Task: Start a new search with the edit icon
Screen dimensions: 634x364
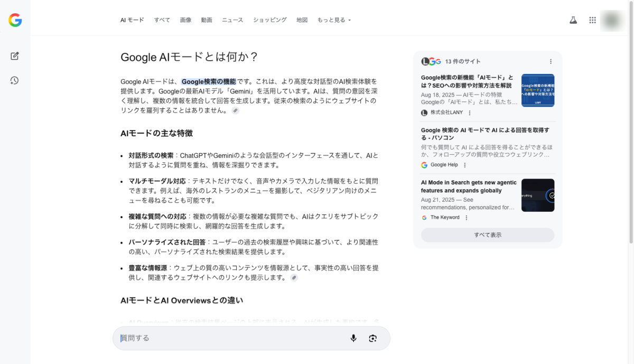Action: pyautogui.click(x=15, y=56)
